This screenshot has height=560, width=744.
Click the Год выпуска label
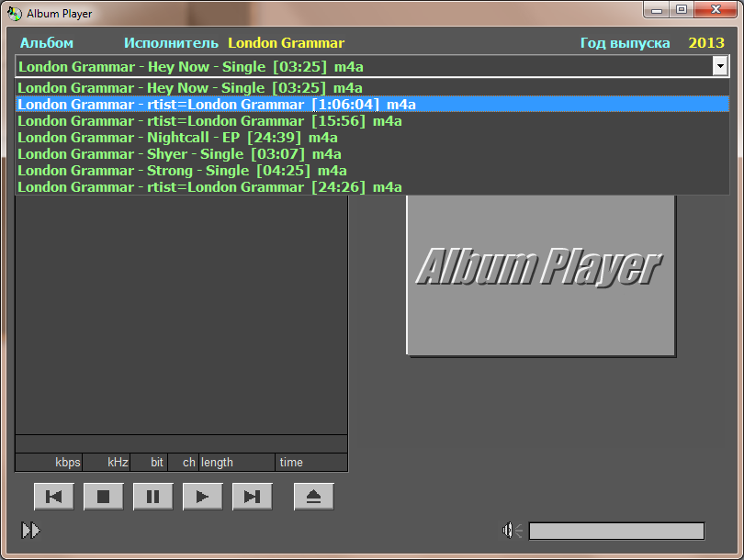tap(626, 43)
